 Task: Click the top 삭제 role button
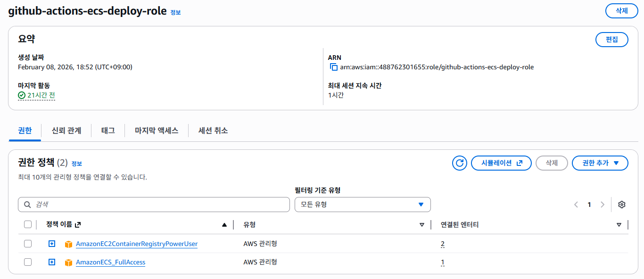[x=621, y=10]
